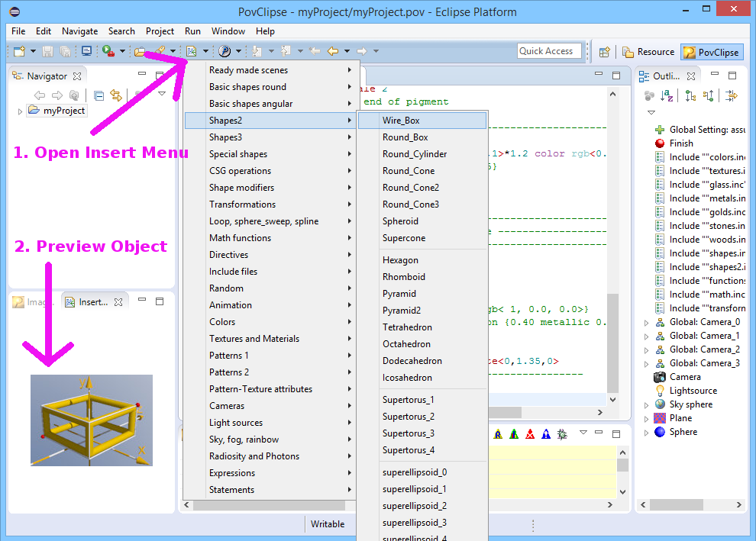Switch to the Resource perspective
This screenshot has height=541, width=756.
tap(648, 52)
